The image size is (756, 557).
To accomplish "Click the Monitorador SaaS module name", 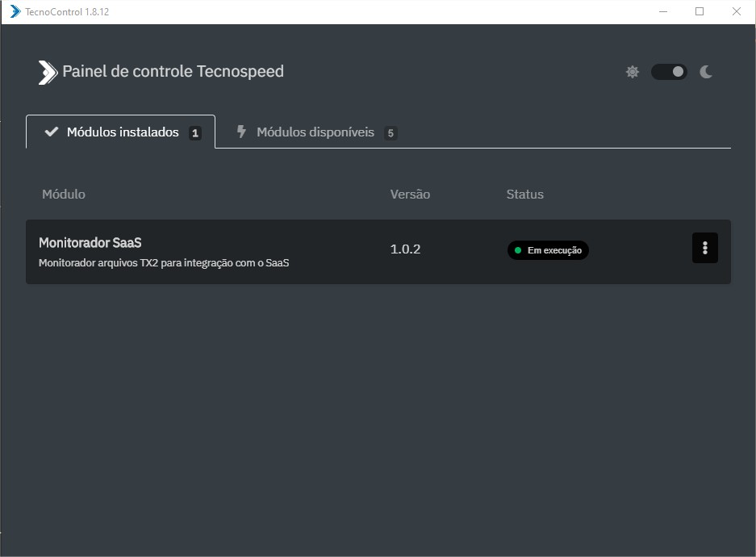I will (x=90, y=242).
